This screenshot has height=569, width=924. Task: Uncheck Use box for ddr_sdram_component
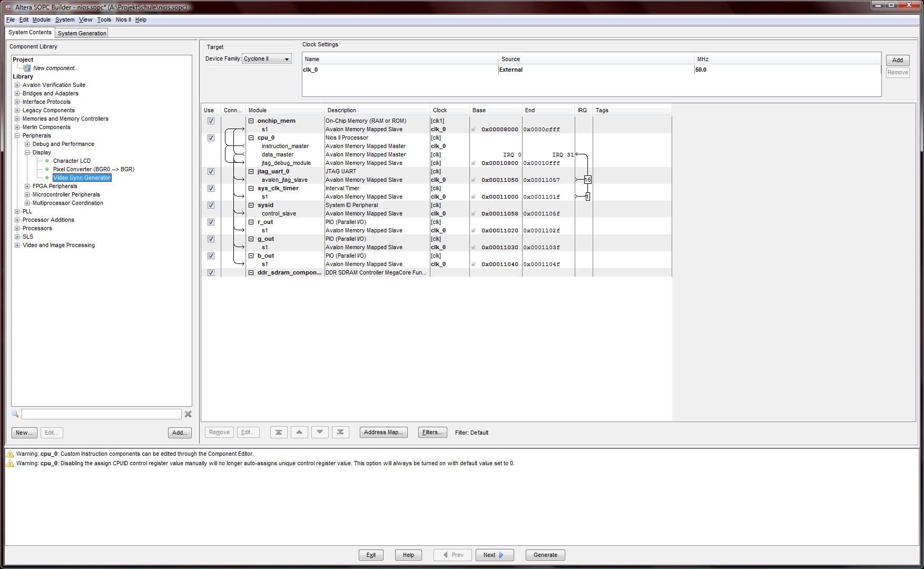(x=211, y=272)
